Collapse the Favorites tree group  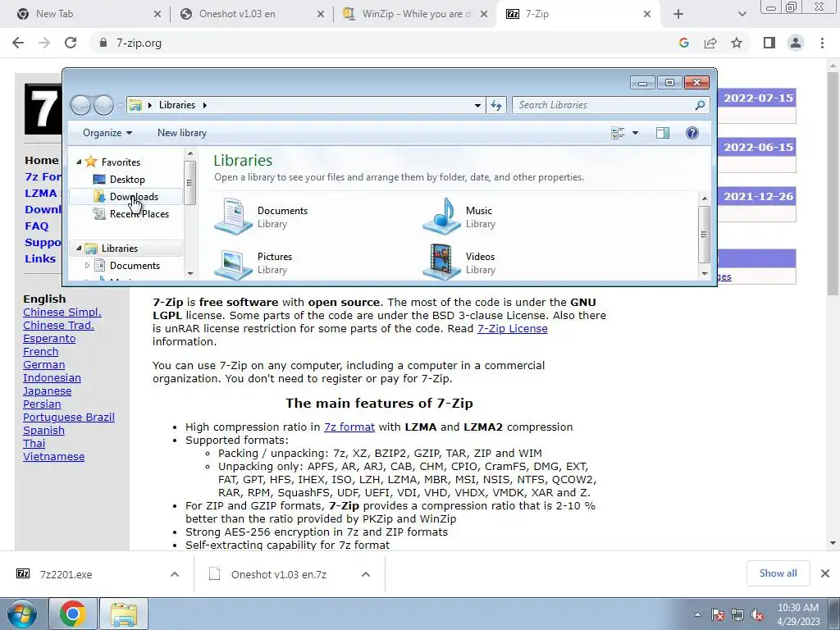(79, 162)
